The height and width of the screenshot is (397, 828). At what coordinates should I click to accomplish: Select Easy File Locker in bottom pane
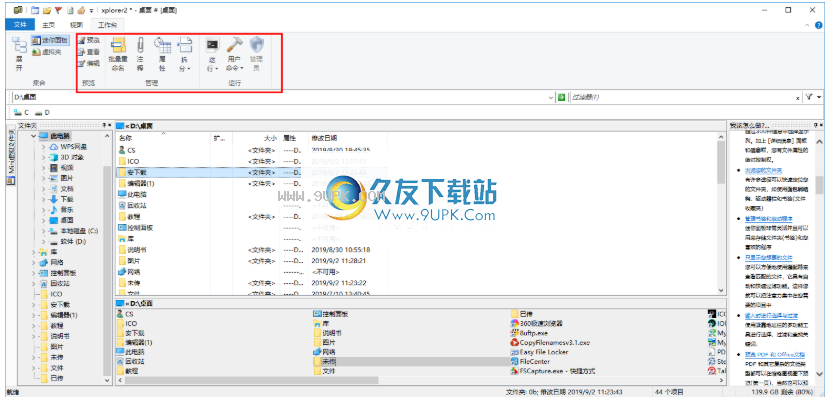539,352
